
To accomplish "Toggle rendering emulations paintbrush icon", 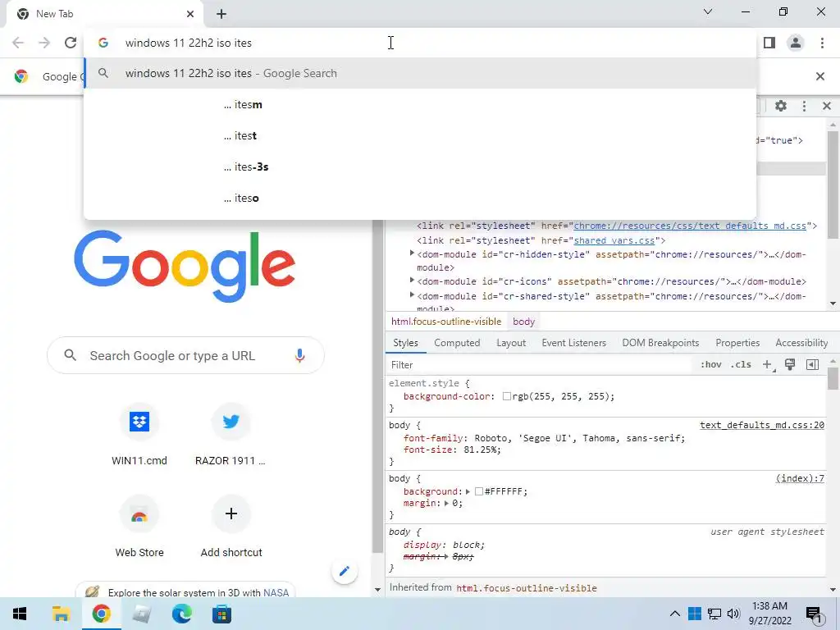I will pos(790,365).
